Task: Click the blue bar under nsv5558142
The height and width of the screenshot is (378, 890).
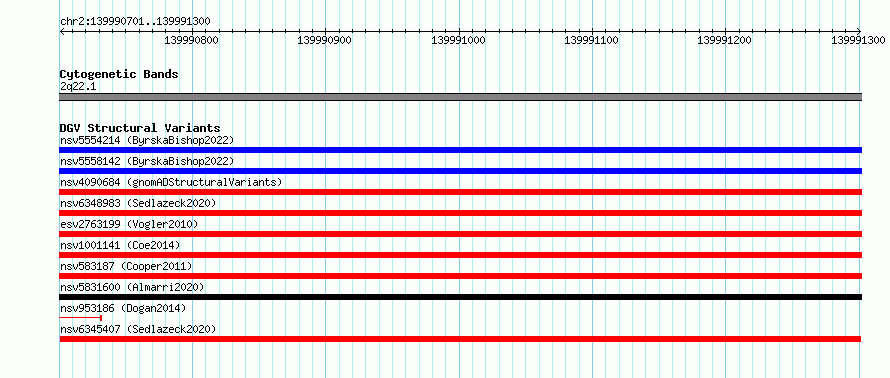Action: coord(460,171)
